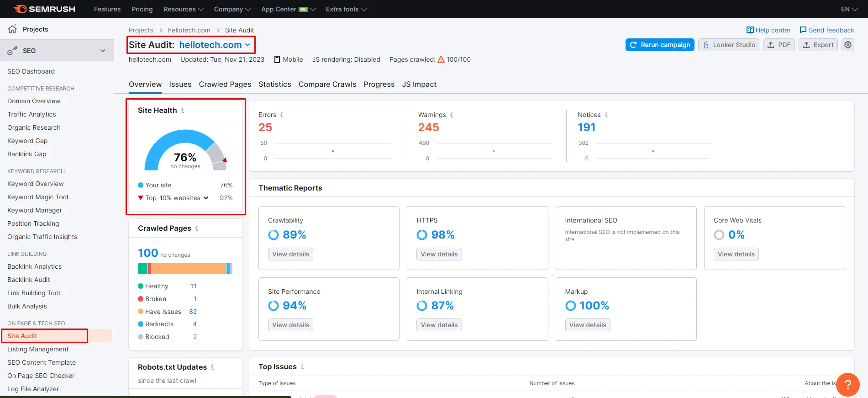Screen dimensions: 868x398
Task: Click the Send feedback chat icon
Action: (x=803, y=30)
